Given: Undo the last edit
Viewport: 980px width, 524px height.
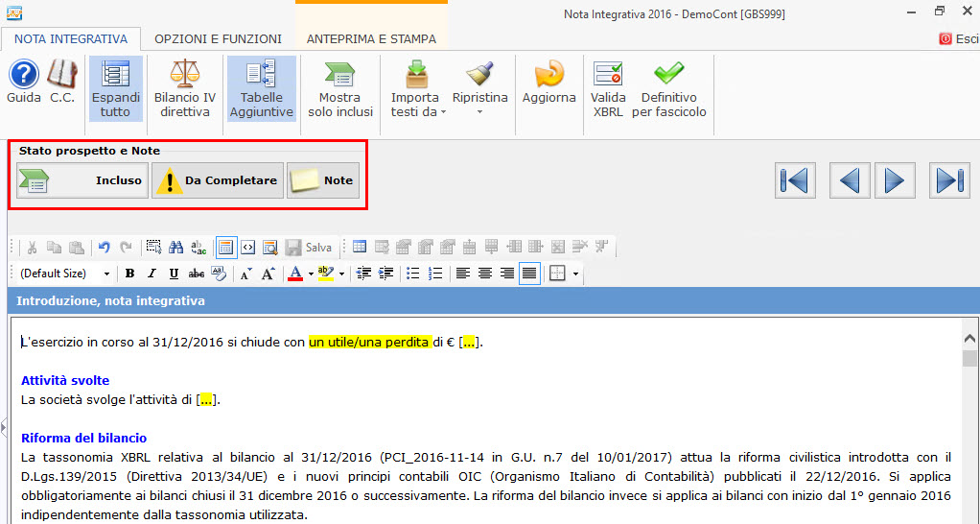Looking at the screenshot, I should pos(105,247).
